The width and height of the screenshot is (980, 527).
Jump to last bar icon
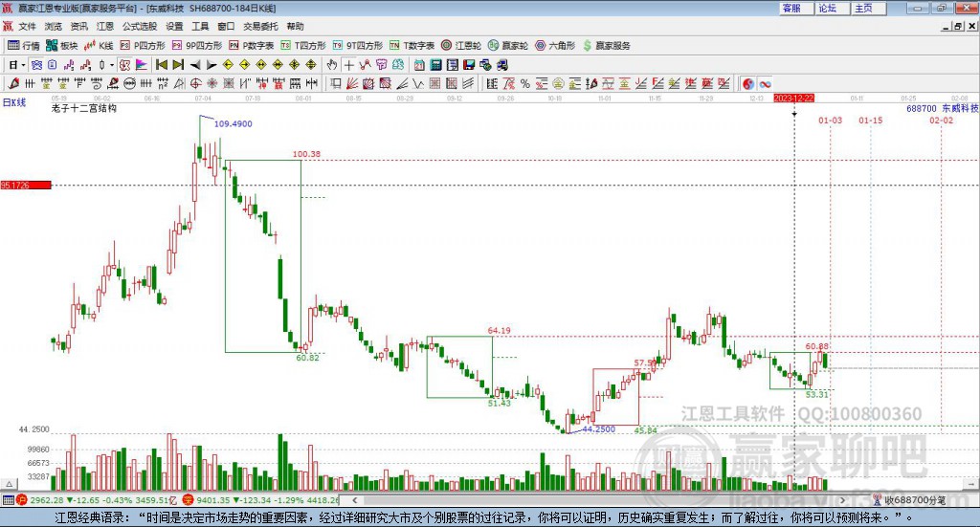pos(178,65)
